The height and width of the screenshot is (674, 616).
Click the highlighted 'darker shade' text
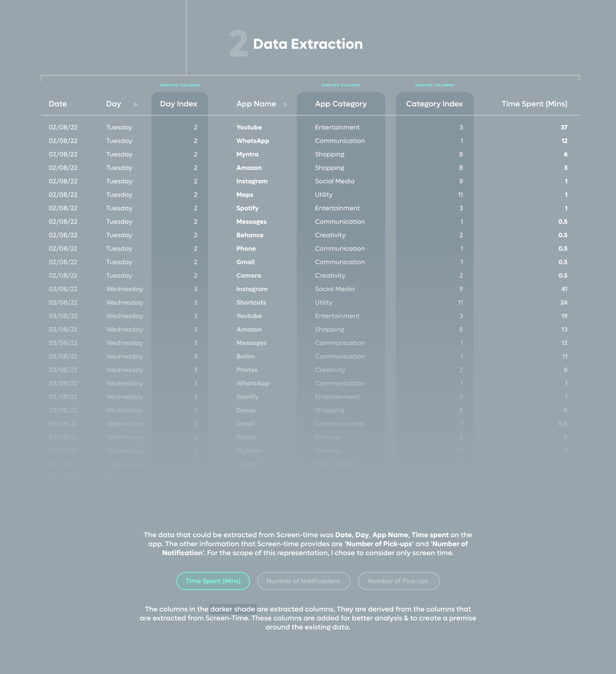(232, 609)
